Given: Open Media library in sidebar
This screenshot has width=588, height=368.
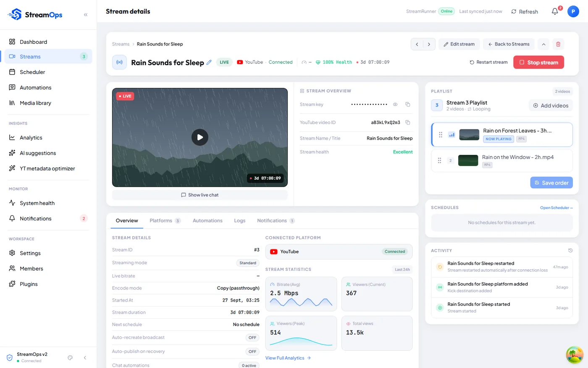Looking at the screenshot, I should click(x=48, y=103).
